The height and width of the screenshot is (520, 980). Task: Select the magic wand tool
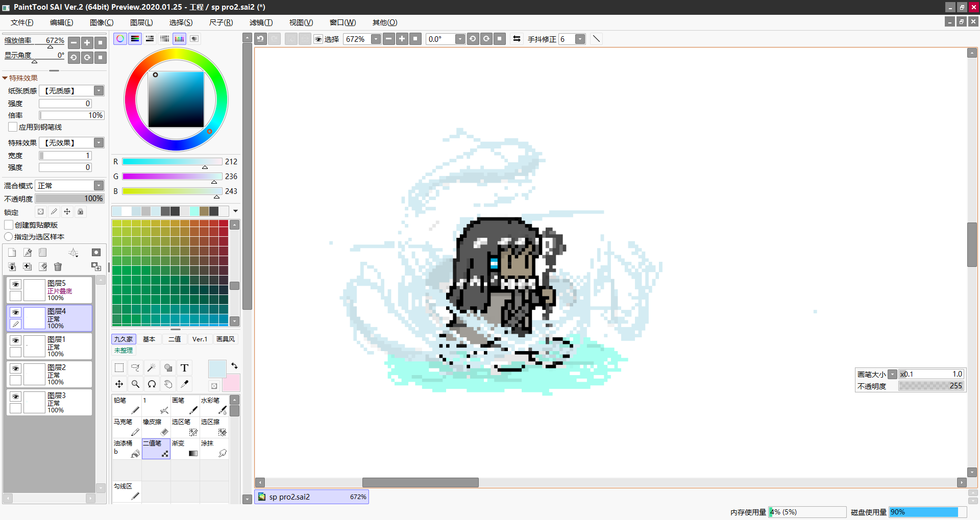pyautogui.click(x=152, y=368)
